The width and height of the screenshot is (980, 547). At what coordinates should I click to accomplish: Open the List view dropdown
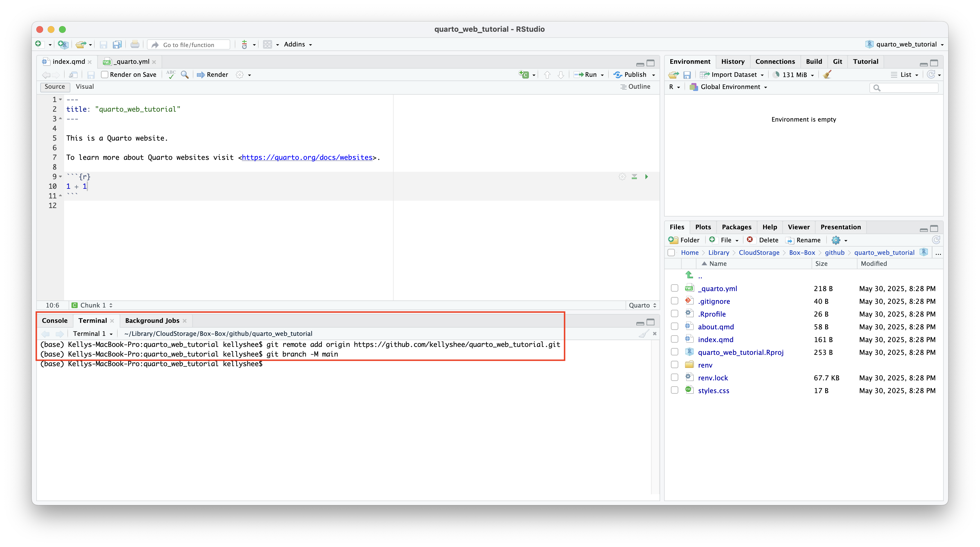905,75
